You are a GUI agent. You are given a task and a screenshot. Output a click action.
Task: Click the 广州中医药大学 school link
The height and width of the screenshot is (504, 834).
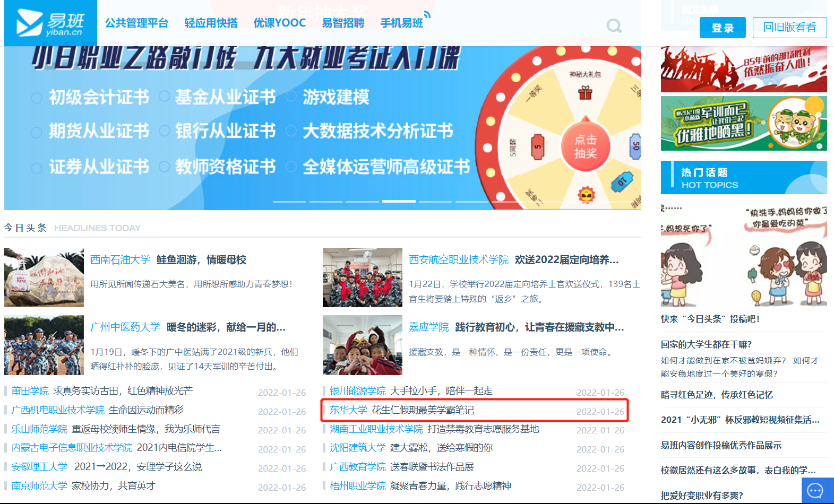[125, 327]
